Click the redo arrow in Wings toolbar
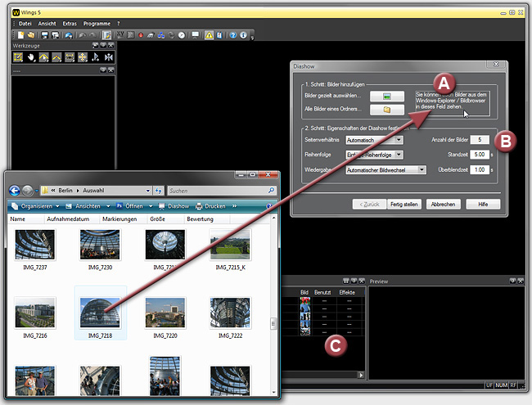 [92, 35]
